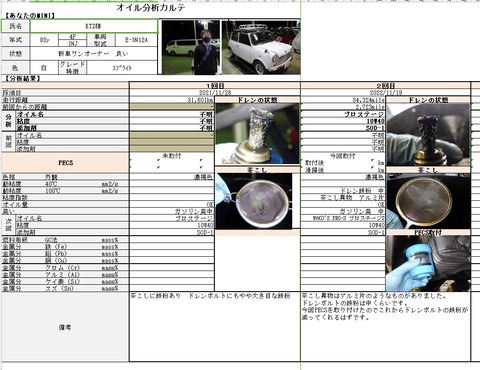The height and width of the screenshot is (370, 480).
Task: Click the 燃料希釈 row label
Action: click(15, 240)
